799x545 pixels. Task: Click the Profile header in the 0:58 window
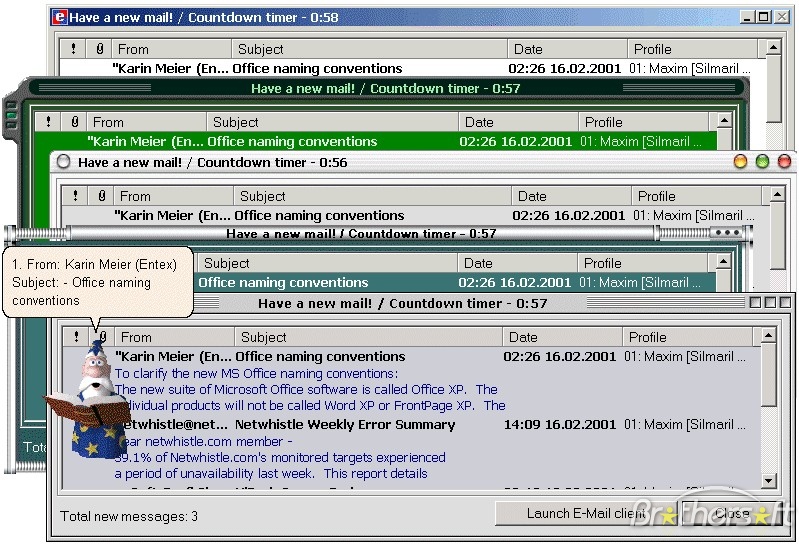693,49
